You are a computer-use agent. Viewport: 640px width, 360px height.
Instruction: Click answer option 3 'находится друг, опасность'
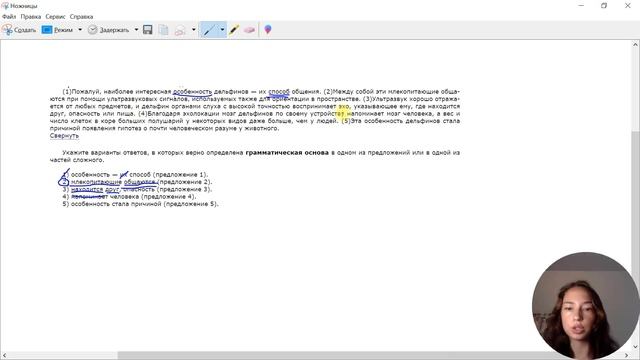point(138,189)
